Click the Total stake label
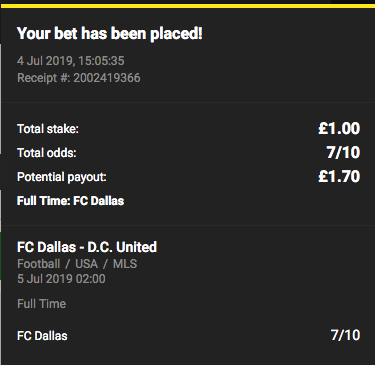This screenshot has height=365, width=375. pyautogui.click(x=48, y=129)
